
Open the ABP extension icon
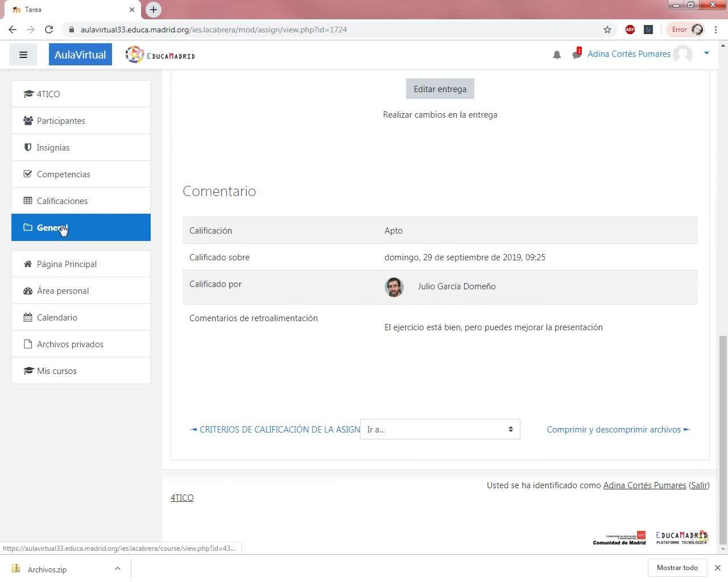[x=630, y=30]
